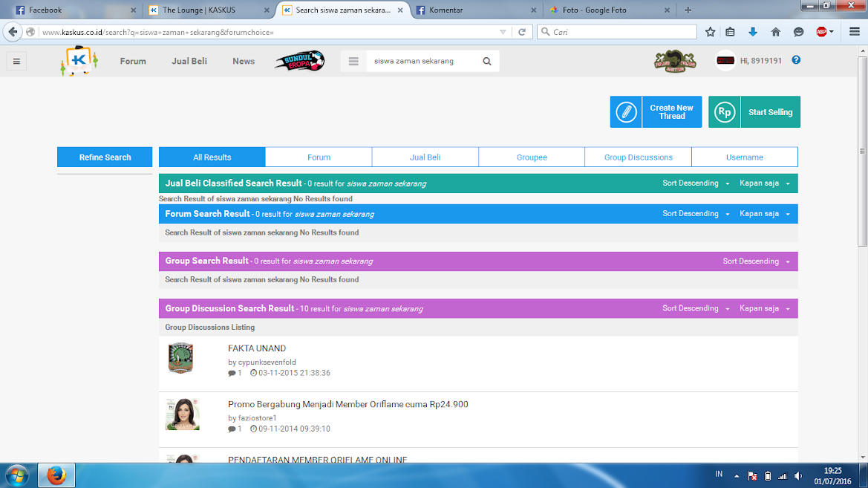This screenshot has width=868, height=488.
Task: Expand Group Search Sort Descending dropdown
Action: pos(756,261)
